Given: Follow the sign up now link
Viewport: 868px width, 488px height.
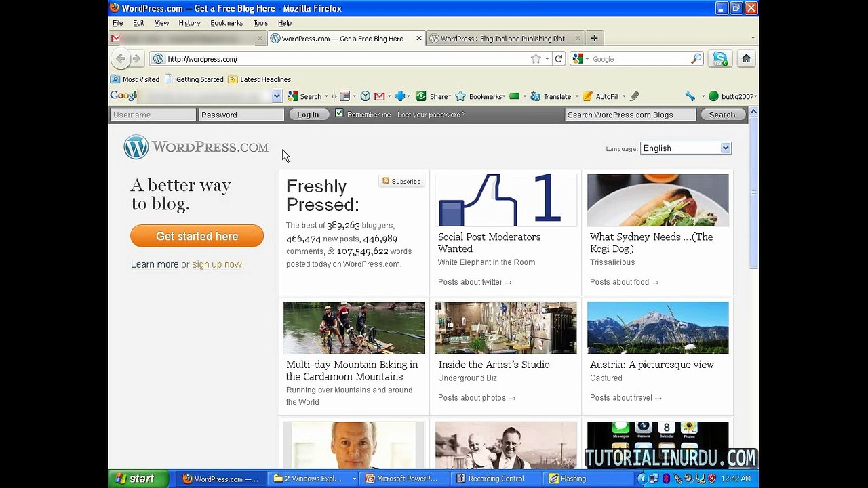Looking at the screenshot, I should (218, 264).
